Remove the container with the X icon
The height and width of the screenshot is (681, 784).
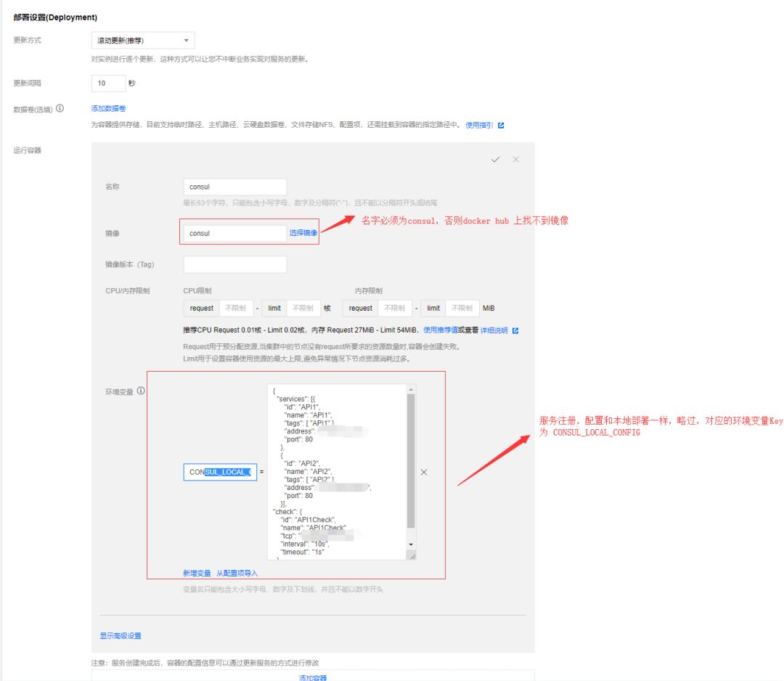[x=516, y=160]
